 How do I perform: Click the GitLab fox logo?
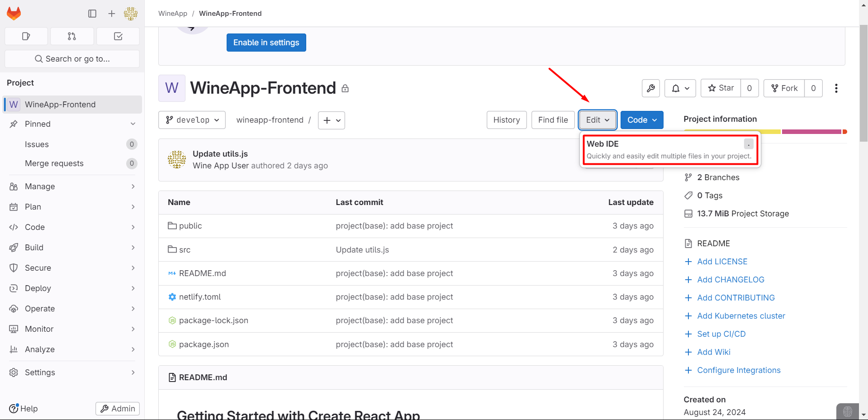[x=14, y=14]
